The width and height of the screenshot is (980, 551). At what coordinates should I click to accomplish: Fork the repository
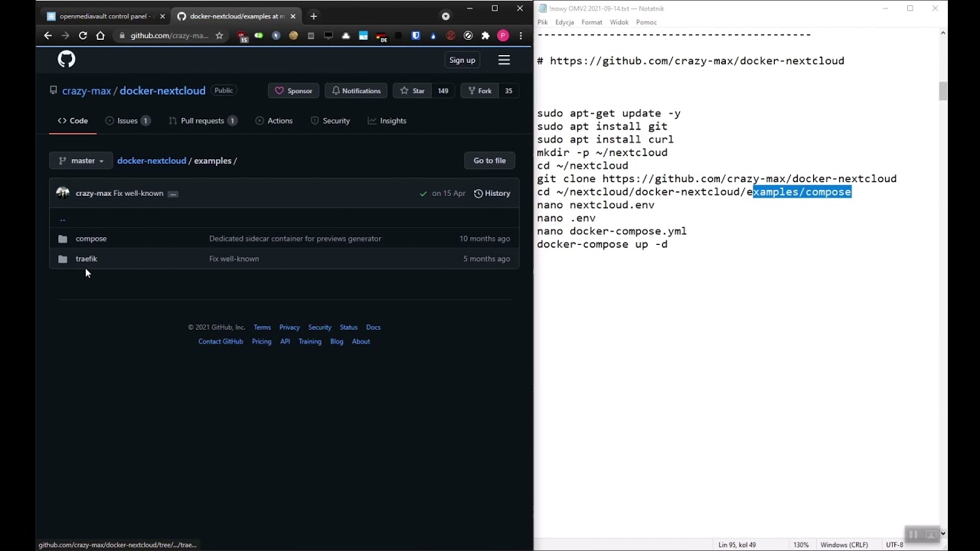[x=479, y=90]
